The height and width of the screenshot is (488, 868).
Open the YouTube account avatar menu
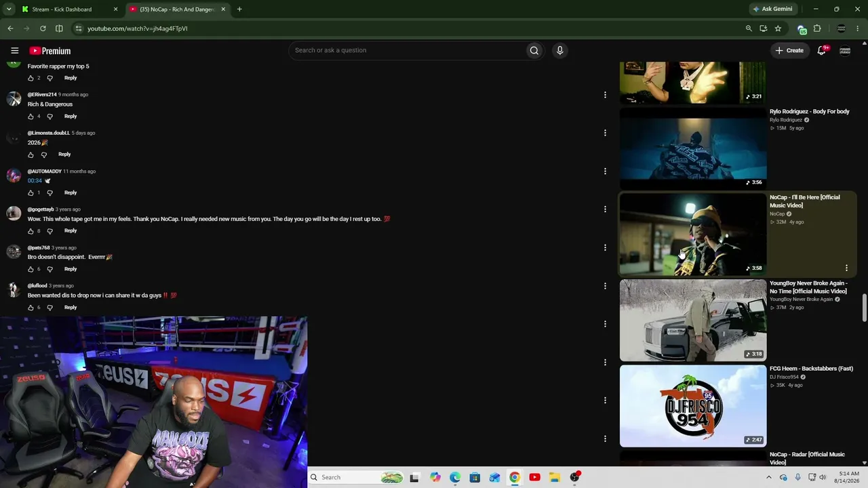pyautogui.click(x=845, y=50)
